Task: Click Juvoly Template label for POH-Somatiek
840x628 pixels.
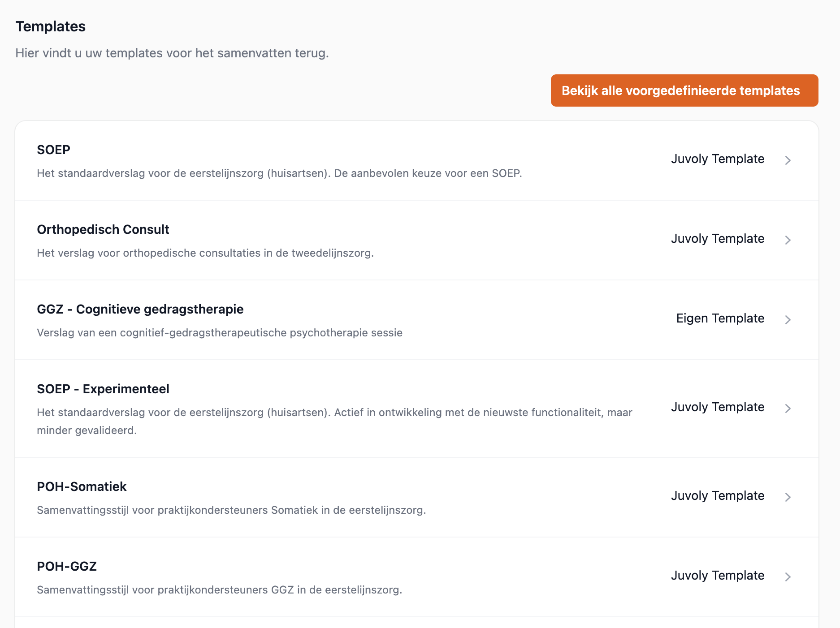Action: tap(717, 495)
